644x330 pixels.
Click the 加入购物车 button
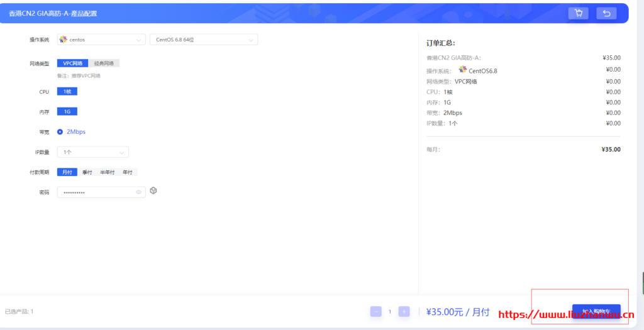[596, 311]
